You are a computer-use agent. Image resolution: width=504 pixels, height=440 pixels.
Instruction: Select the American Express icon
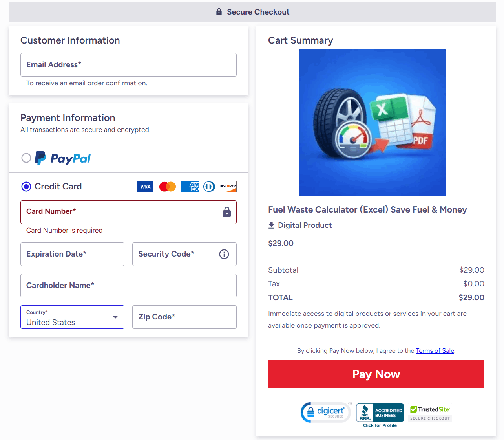tap(190, 187)
